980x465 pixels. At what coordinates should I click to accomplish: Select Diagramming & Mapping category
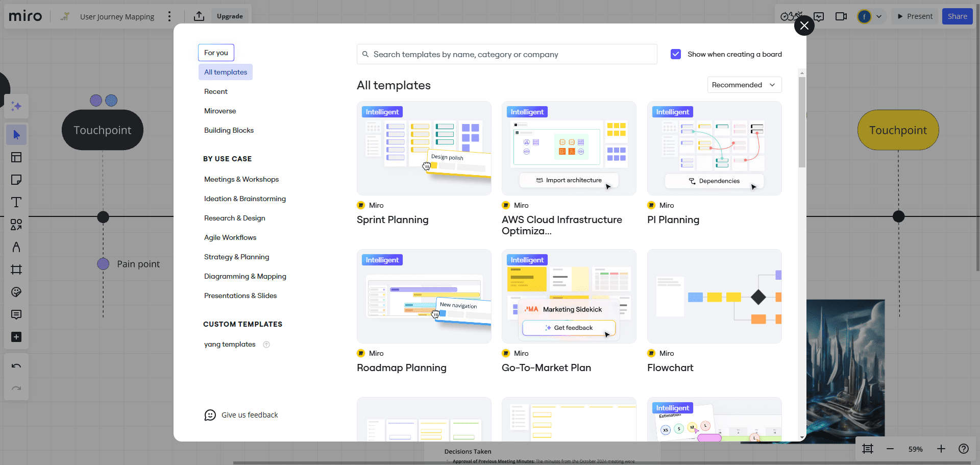coord(245,276)
